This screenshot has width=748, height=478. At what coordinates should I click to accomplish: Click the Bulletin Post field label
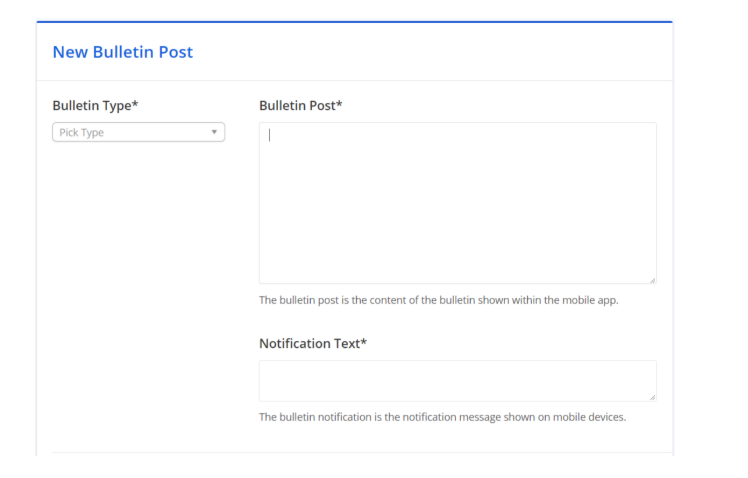click(297, 105)
